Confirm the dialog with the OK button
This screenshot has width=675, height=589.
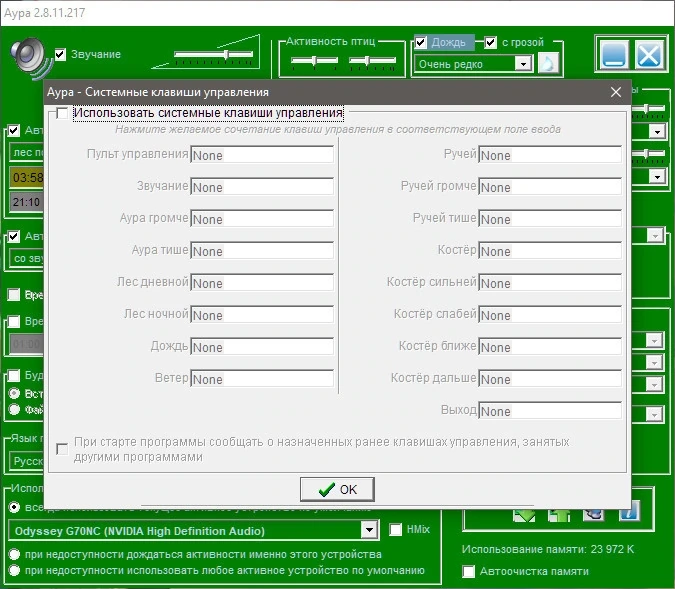pos(337,489)
